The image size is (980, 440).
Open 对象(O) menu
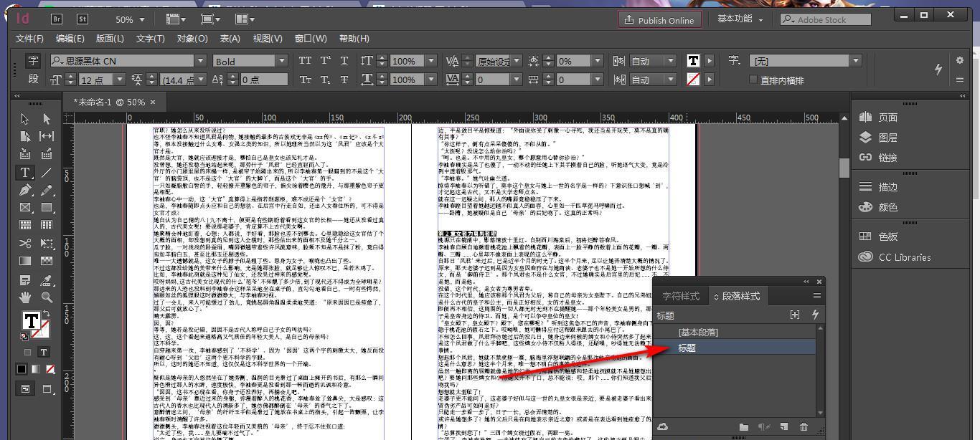pos(192,39)
